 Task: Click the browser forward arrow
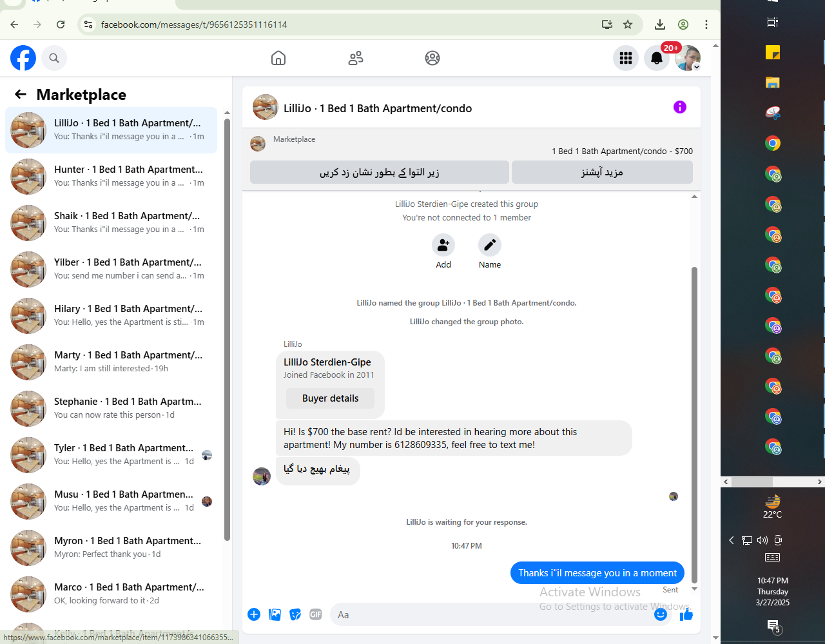click(x=37, y=24)
